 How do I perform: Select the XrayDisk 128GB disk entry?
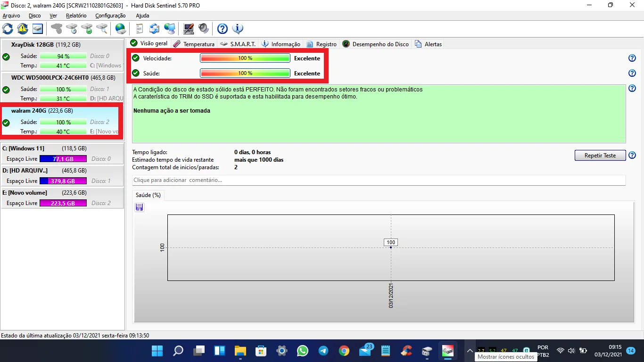62,55
